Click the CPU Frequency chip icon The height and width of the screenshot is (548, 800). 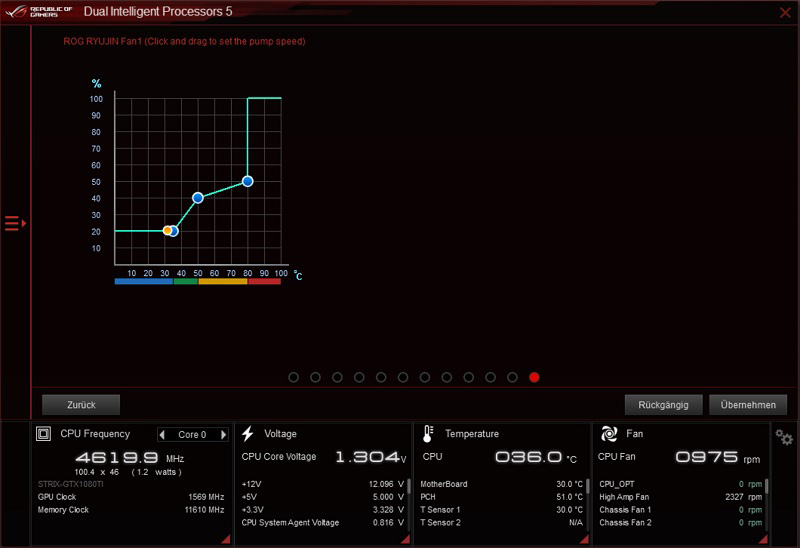43,434
